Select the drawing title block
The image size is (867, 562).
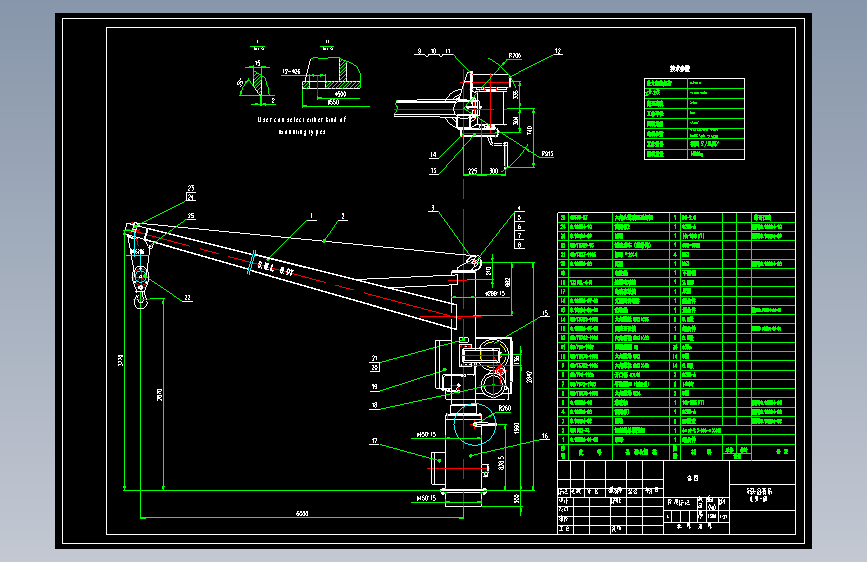pos(676,497)
